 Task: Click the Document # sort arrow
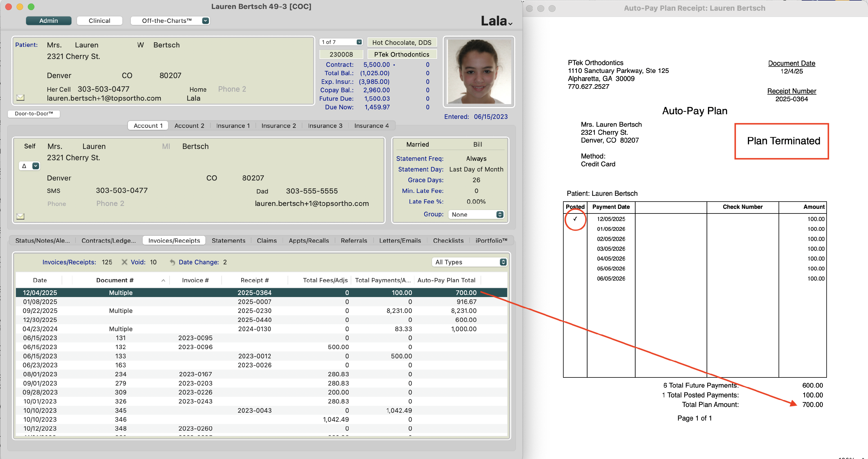(x=163, y=281)
